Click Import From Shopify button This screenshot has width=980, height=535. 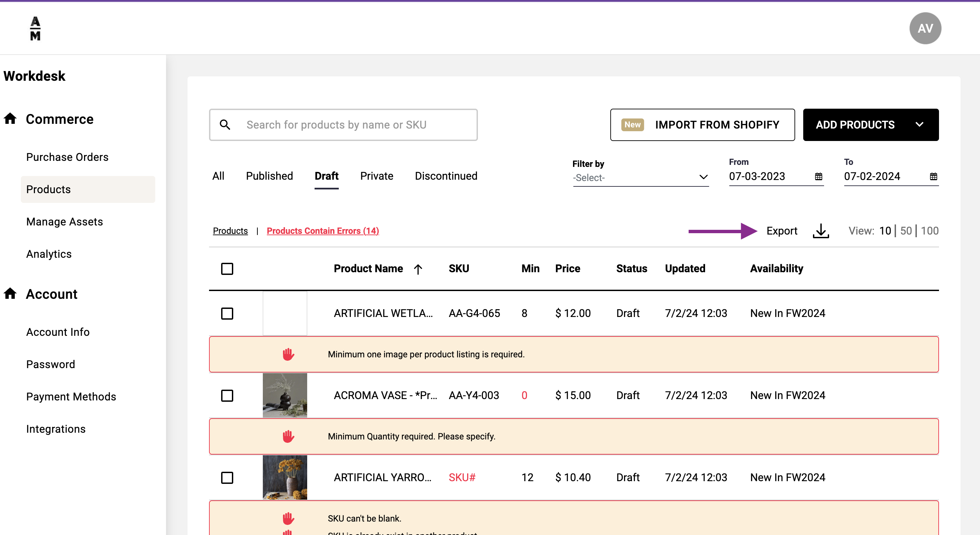tap(702, 125)
